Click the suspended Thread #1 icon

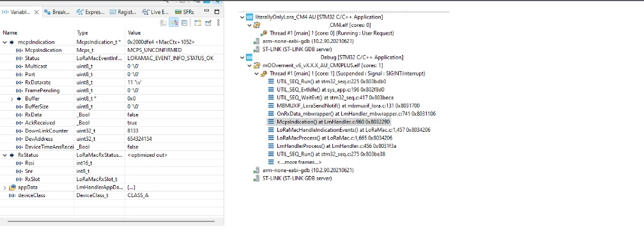[x=264, y=74]
